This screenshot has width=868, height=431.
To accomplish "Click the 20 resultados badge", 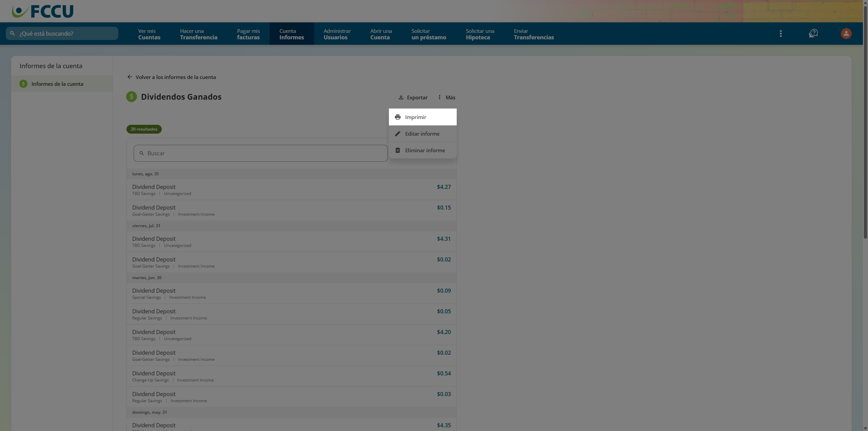I will pyautogui.click(x=144, y=129).
